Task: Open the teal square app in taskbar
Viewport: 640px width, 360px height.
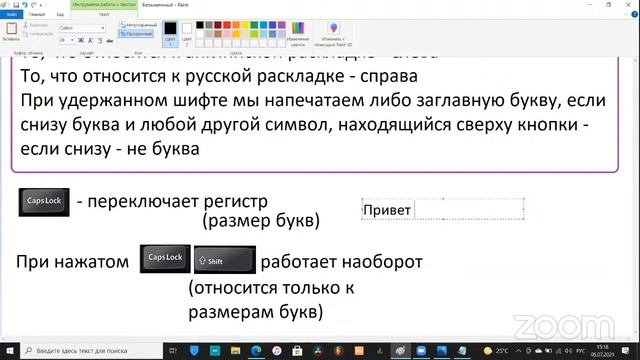Action: [x=215, y=351]
